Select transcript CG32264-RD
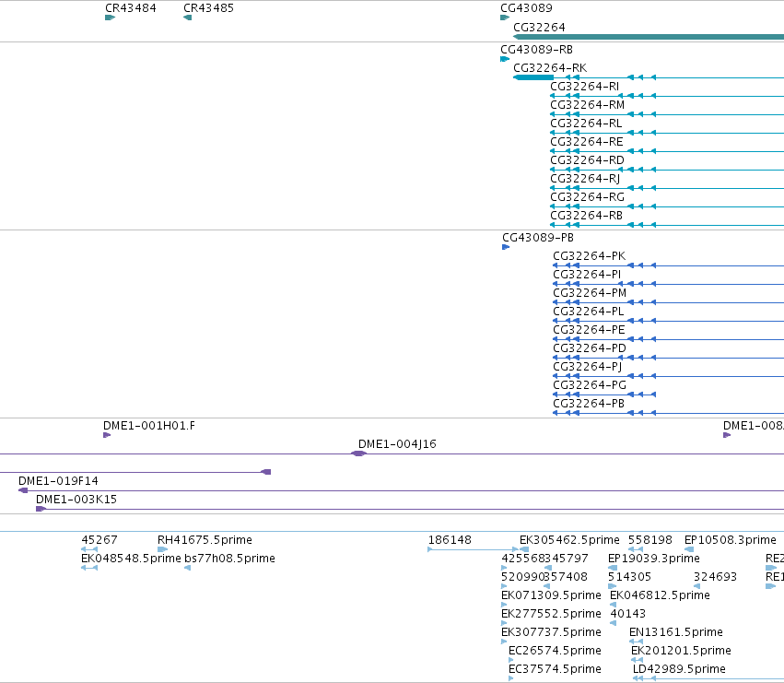 coord(587,160)
